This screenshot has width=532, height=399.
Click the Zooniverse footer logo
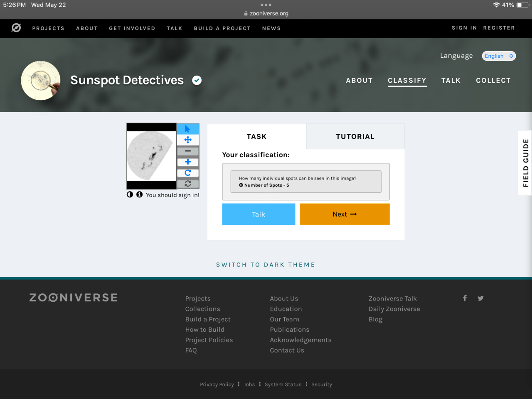(74, 298)
